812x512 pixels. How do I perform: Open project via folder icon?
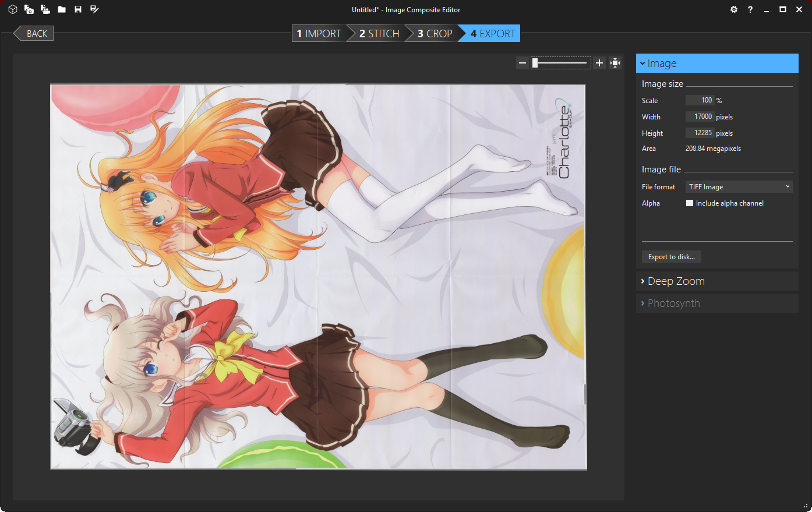click(62, 9)
